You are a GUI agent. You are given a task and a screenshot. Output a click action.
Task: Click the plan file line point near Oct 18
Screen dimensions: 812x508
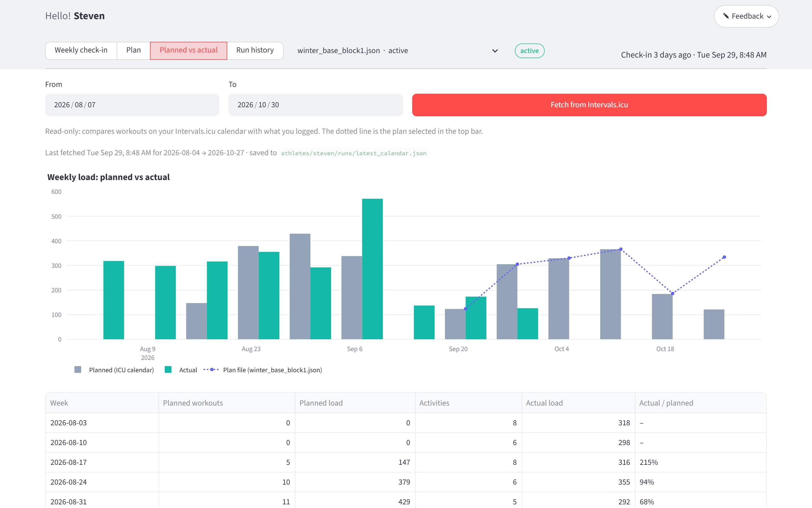point(672,293)
